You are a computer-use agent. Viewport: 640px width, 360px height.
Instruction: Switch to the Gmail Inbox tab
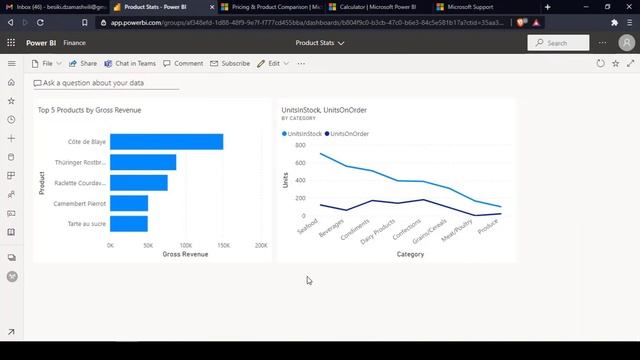point(56,7)
